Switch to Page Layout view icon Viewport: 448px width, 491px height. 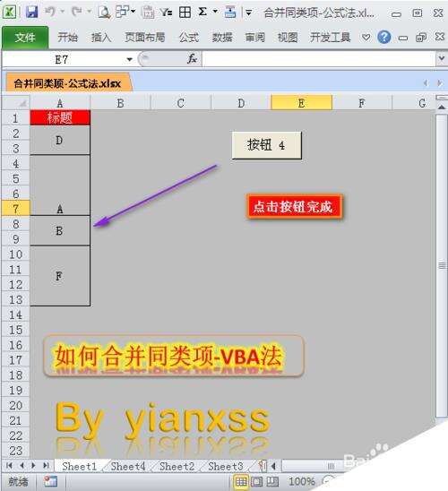[257, 482]
